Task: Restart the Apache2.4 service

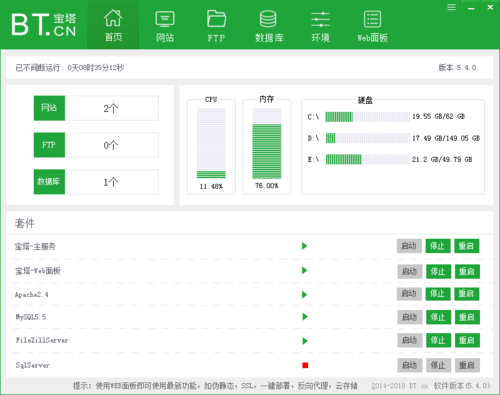Action: tap(467, 294)
